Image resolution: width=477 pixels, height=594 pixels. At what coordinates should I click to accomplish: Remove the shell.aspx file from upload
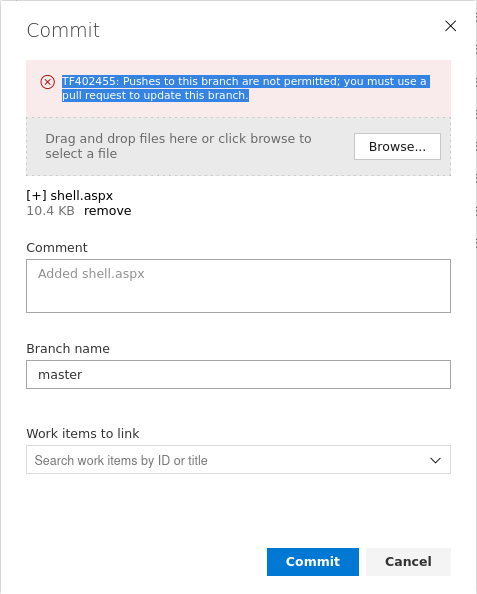click(x=108, y=211)
